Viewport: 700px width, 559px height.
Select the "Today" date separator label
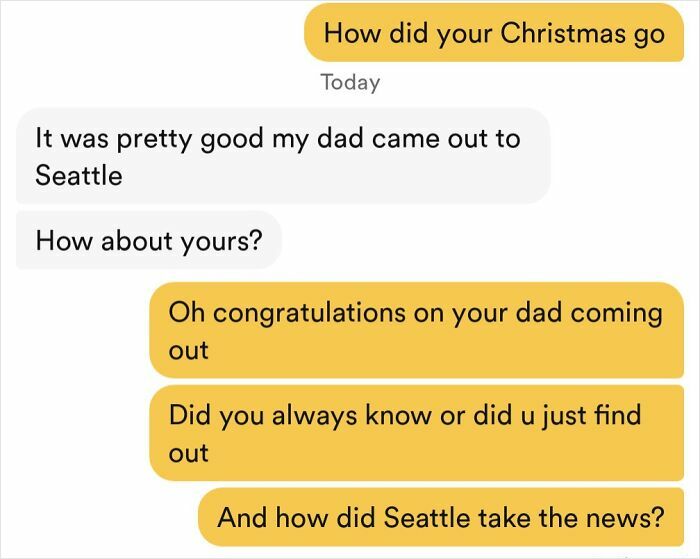pos(350,82)
